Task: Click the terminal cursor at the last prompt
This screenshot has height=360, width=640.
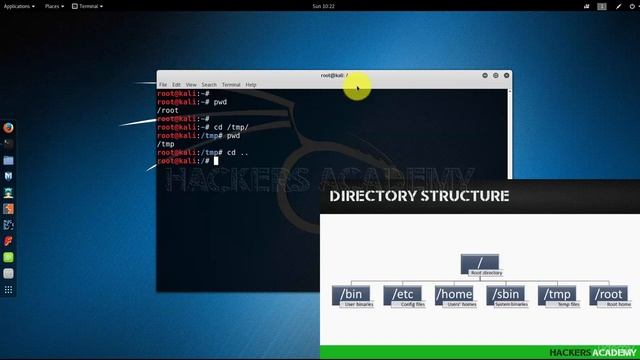Action: tap(216, 161)
